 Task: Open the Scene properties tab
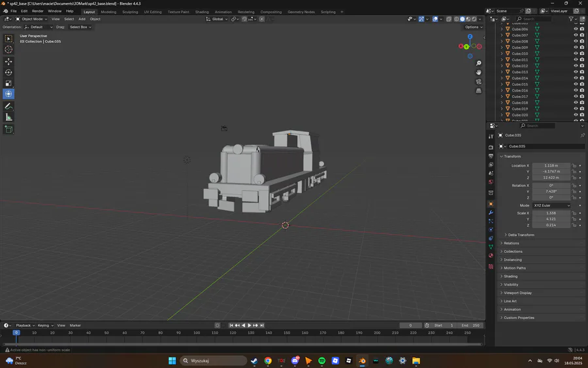pyautogui.click(x=491, y=173)
